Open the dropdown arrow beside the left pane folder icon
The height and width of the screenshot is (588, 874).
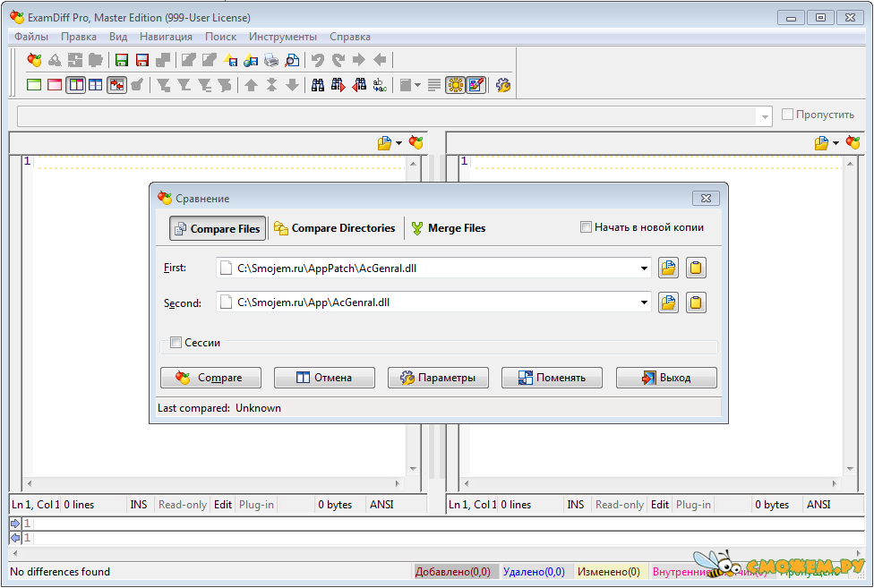399,144
